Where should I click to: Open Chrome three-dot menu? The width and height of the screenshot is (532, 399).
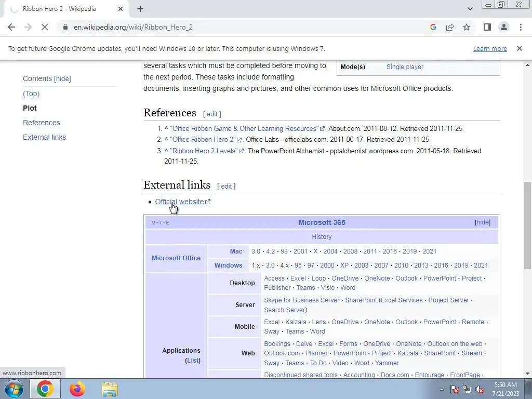tap(521, 27)
